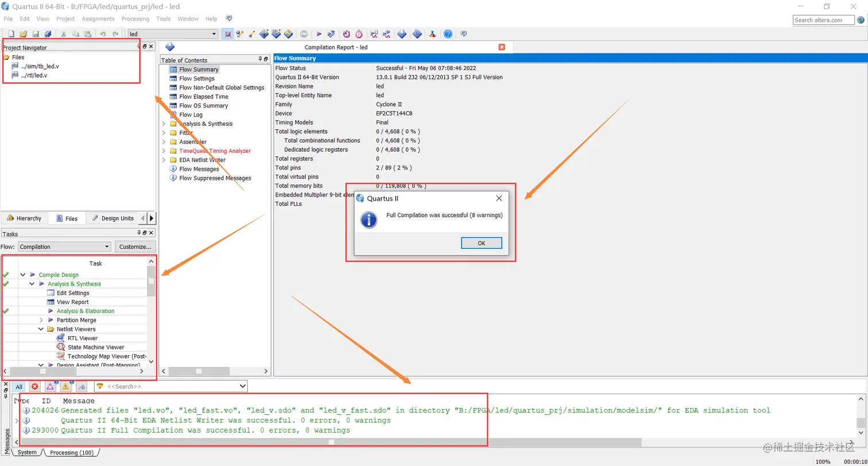Click OK in the Quartus II dialog
This screenshot has width=868, height=466.
click(482, 243)
